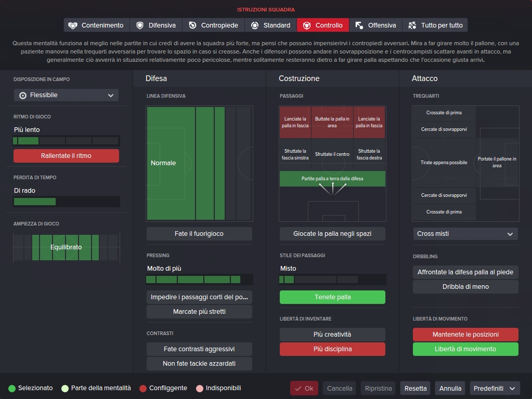Click the Flessibile circle icon
The image size is (532, 399).
23,96
